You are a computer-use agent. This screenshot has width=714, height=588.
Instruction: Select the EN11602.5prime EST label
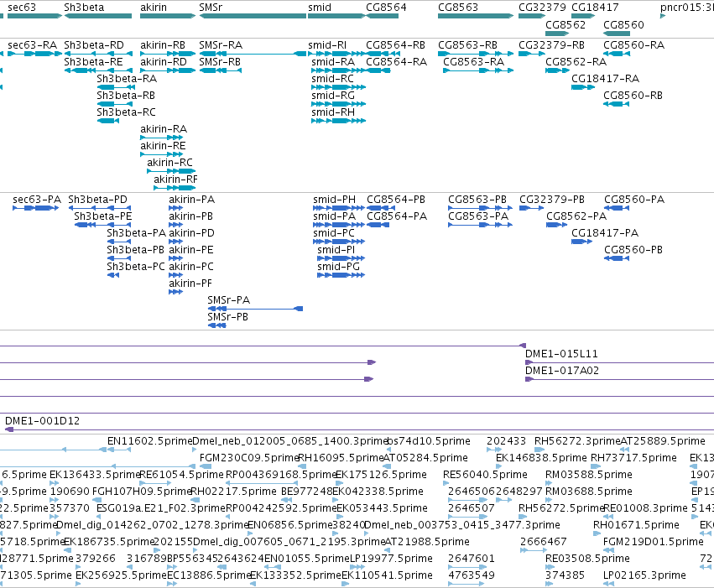pyautogui.click(x=150, y=441)
